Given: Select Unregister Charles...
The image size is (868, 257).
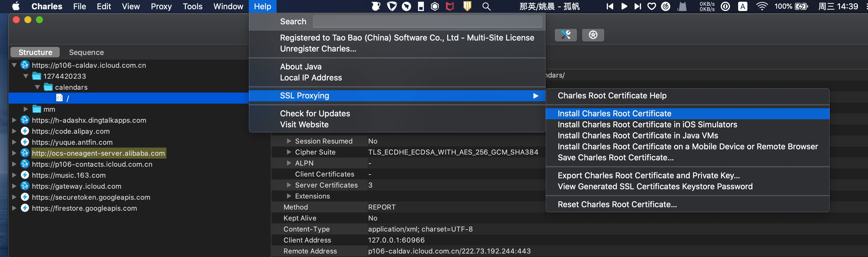Looking at the screenshot, I should pos(397,49).
